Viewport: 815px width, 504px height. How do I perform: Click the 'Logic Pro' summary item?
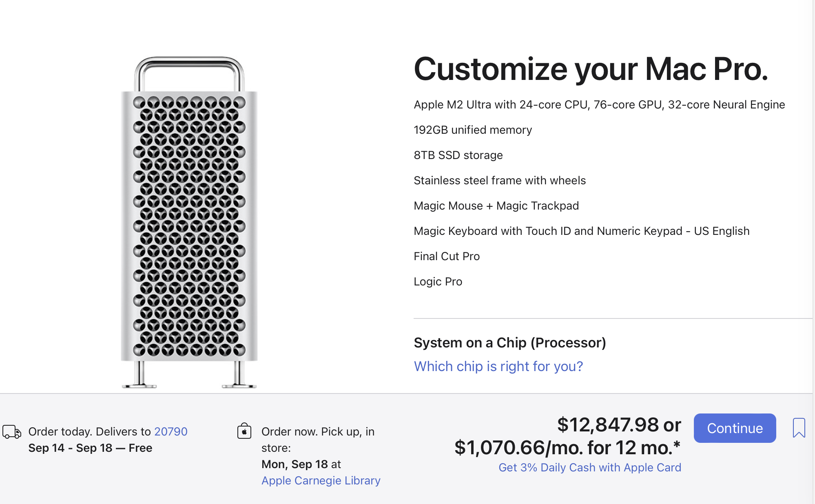pos(438,282)
